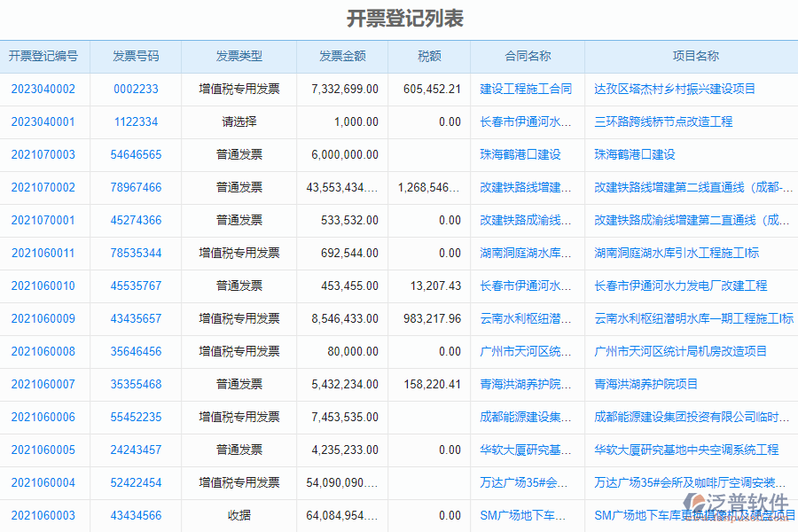The width and height of the screenshot is (798, 532).
Task: Open registration 2021060003 with 收据 type
Action: (45, 515)
